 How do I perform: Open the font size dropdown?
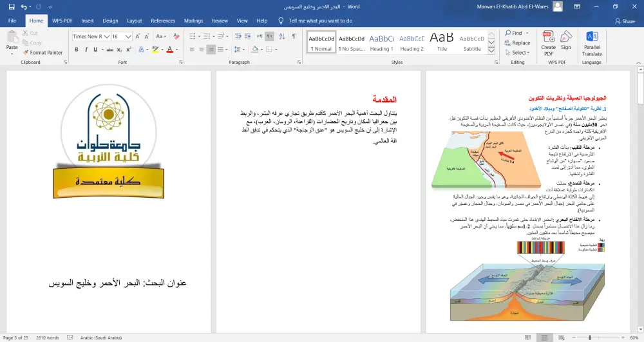[129, 37]
